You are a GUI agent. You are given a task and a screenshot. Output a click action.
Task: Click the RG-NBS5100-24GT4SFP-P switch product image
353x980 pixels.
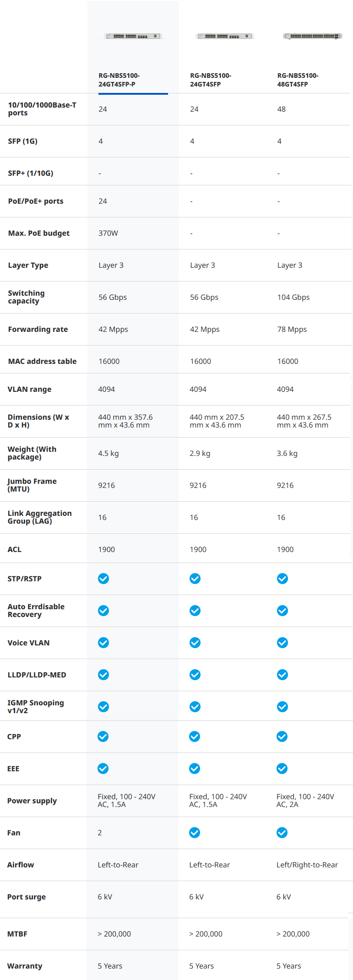click(x=133, y=36)
